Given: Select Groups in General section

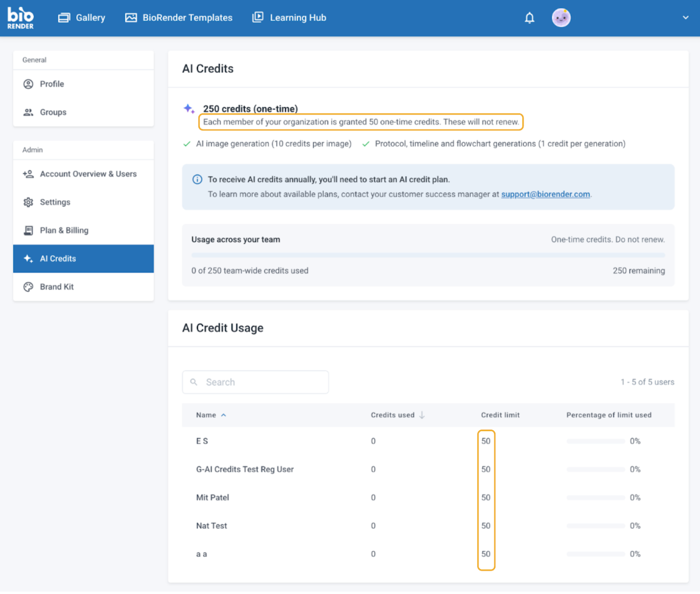Looking at the screenshot, I should (53, 112).
